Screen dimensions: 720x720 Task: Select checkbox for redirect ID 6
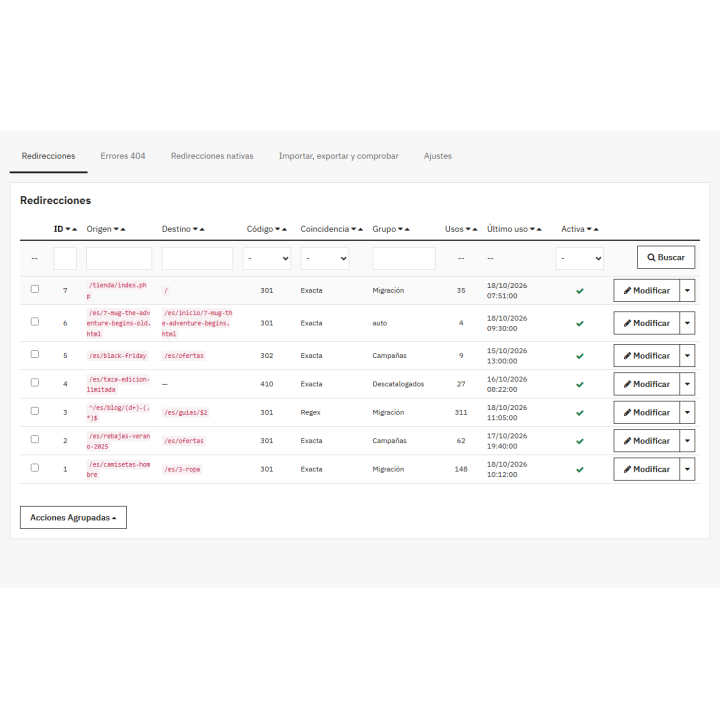click(x=35, y=321)
